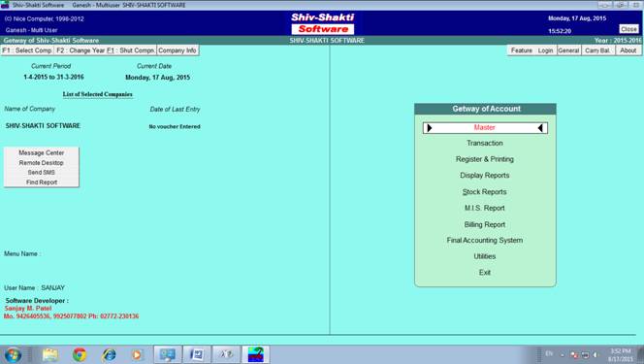Open the media player taskbar icon
The image size is (644, 364).
(137, 354)
